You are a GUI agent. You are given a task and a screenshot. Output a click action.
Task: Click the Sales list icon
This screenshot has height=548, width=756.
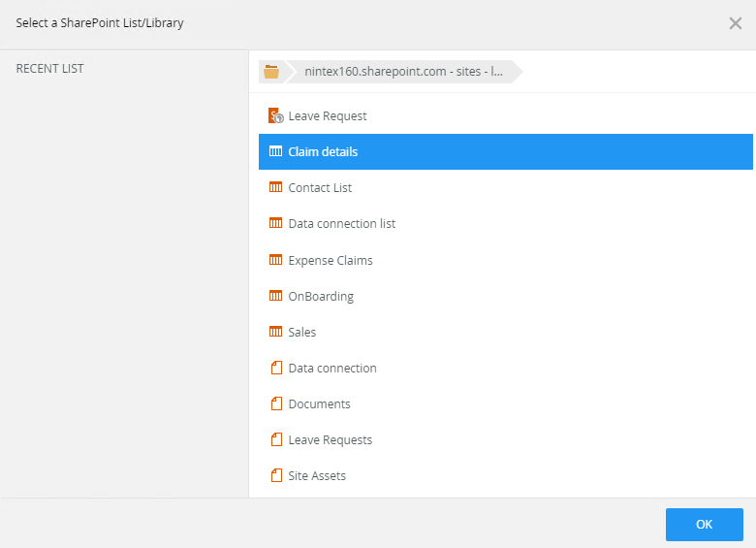275,332
